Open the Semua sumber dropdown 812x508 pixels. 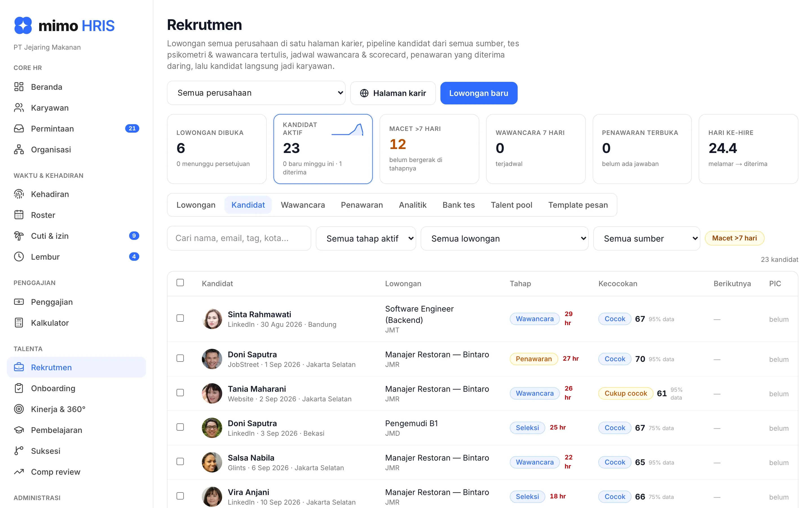point(646,238)
